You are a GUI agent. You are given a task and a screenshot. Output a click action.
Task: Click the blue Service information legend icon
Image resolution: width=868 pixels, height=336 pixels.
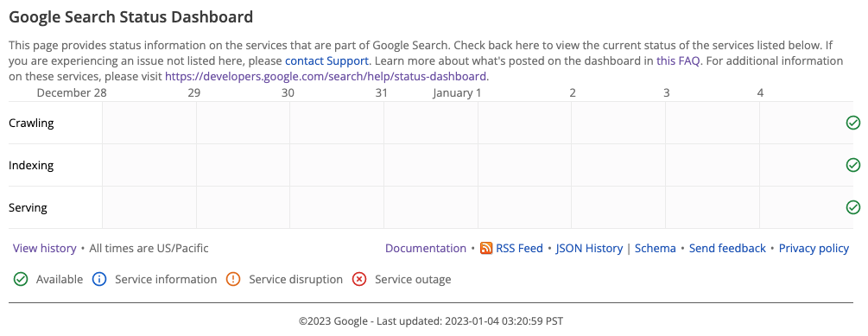pyautogui.click(x=99, y=279)
